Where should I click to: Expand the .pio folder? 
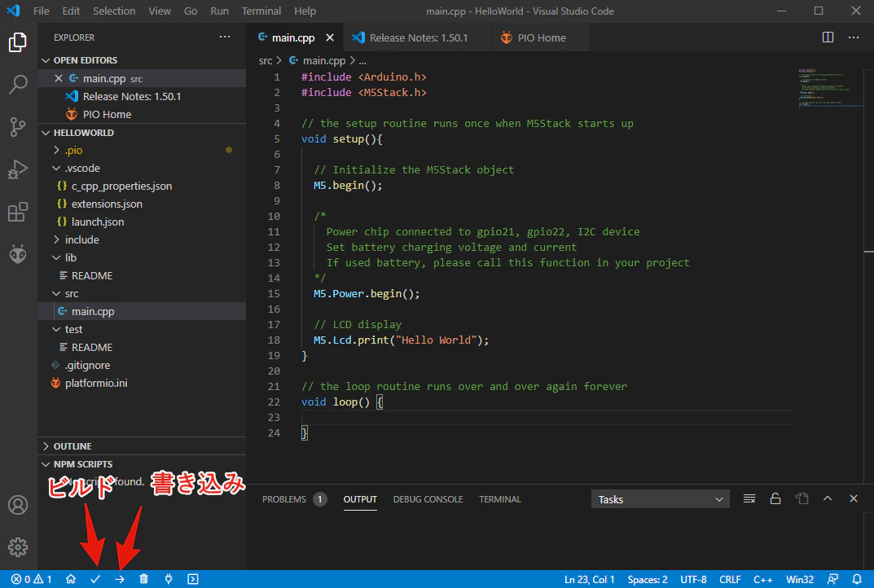[73, 150]
